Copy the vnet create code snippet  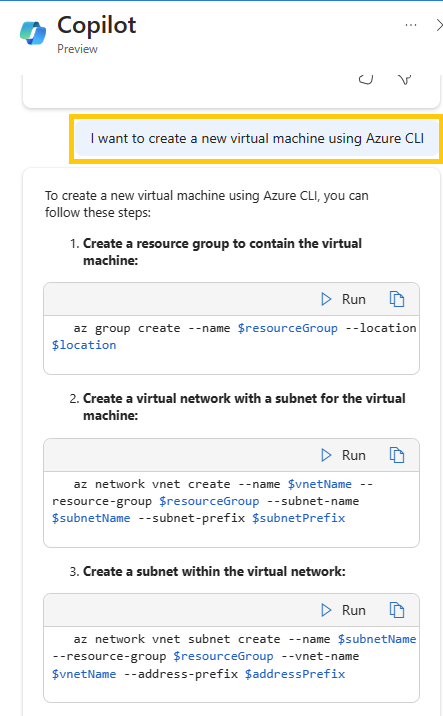pos(396,455)
